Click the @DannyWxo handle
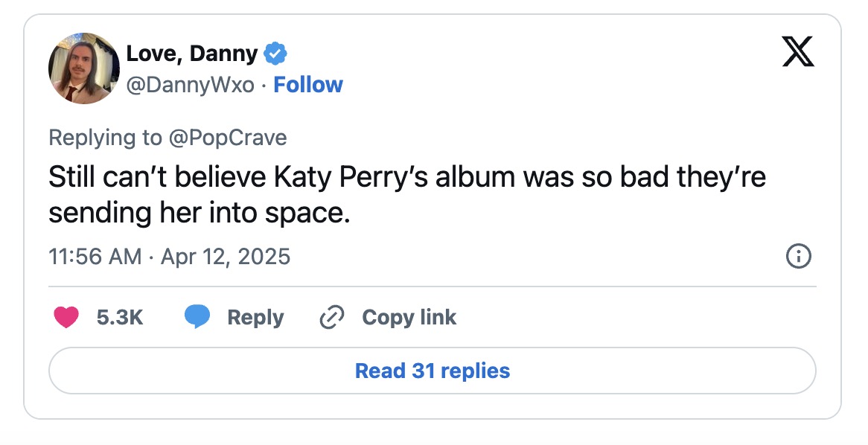The width and height of the screenshot is (868, 445). point(190,85)
